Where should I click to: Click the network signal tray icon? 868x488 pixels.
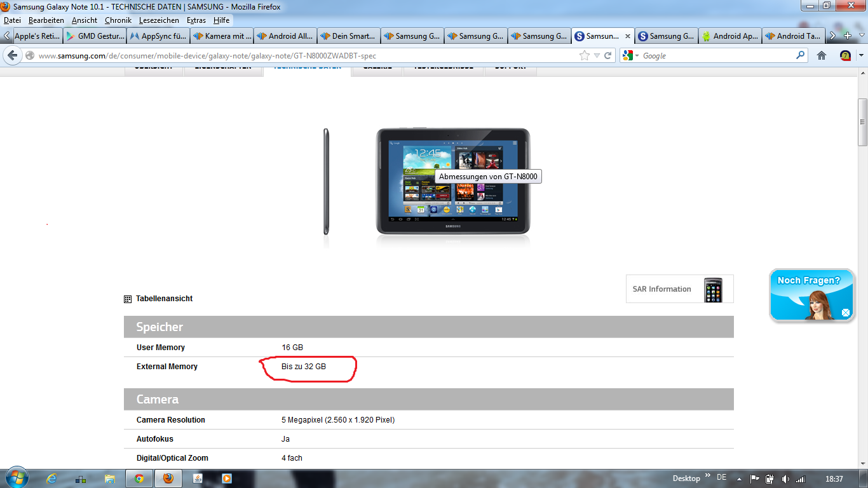pyautogui.click(x=801, y=478)
